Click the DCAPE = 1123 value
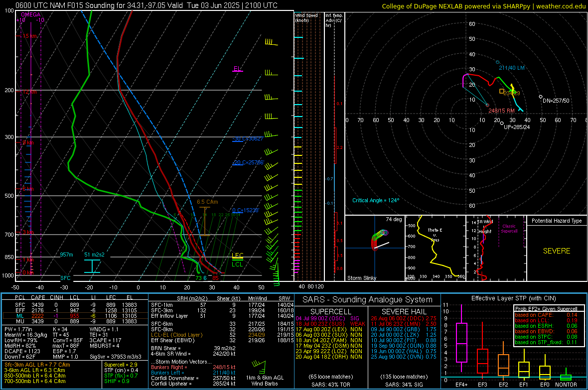Image resolution: width=588 pixels, height=390 pixels. pyautogui.click(x=22, y=351)
